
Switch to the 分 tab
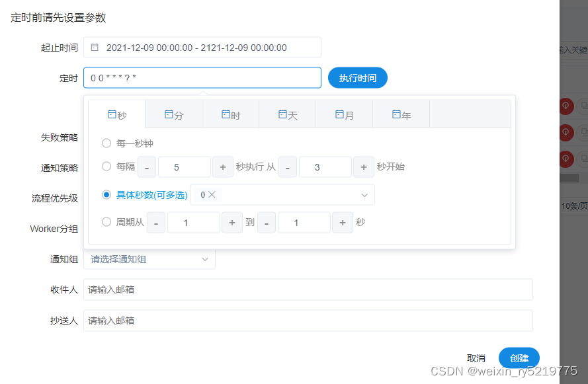pyautogui.click(x=174, y=114)
